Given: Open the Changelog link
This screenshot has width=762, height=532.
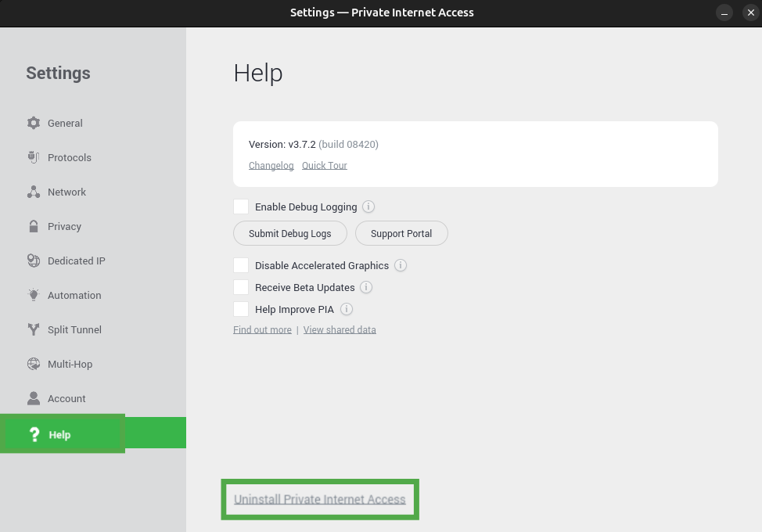Looking at the screenshot, I should click(x=271, y=166).
